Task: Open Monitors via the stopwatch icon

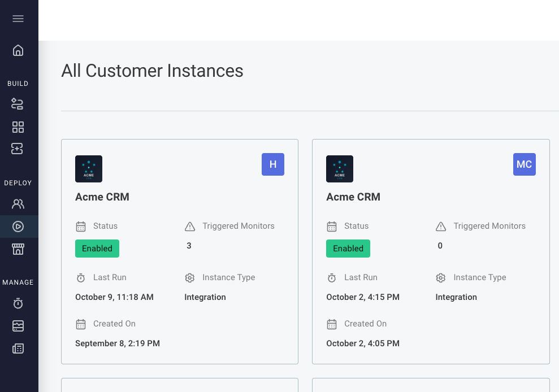Action: 18,303
